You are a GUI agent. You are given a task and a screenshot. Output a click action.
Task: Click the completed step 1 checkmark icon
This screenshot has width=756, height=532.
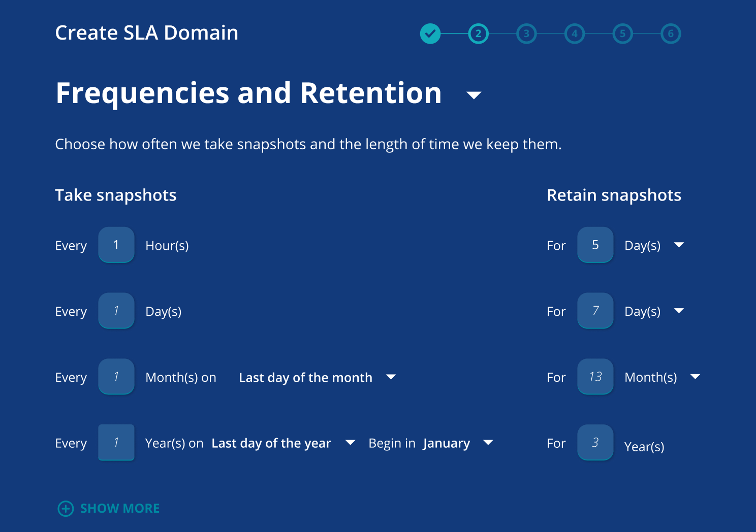(430, 34)
